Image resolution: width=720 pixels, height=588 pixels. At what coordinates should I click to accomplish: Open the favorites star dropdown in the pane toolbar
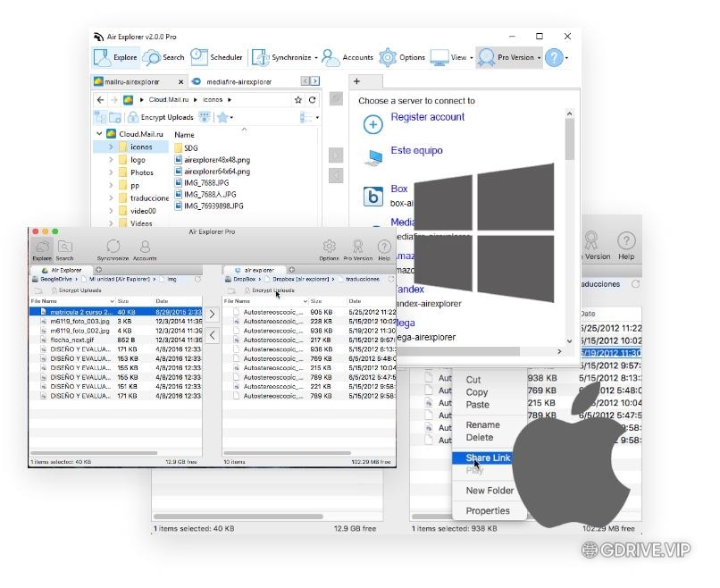tap(231, 118)
